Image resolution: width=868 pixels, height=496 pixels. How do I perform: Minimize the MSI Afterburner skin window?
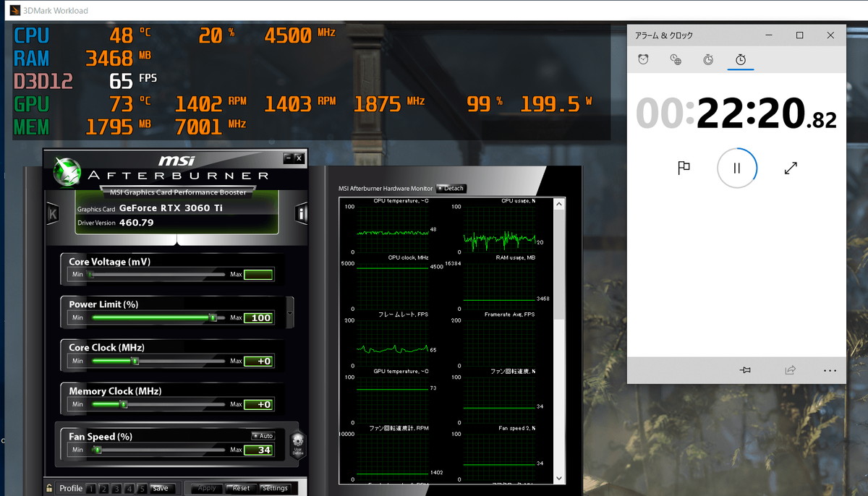[x=289, y=158]
